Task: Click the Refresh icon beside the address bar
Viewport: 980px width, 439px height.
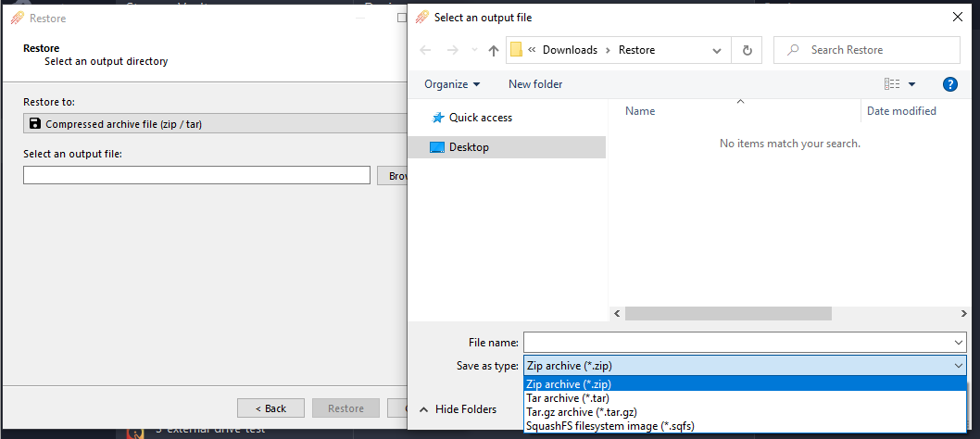Action: 747,50
